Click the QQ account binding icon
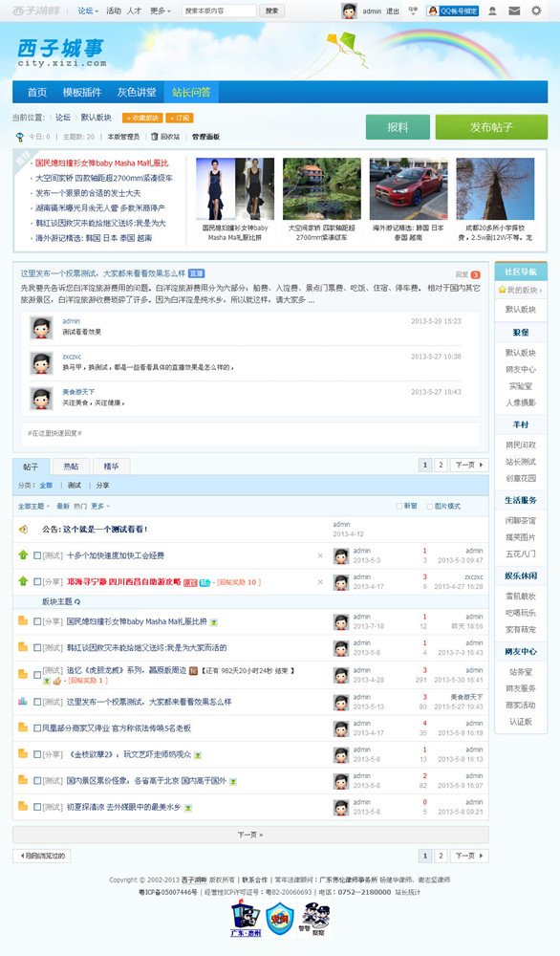 click(x=453, y=11)
